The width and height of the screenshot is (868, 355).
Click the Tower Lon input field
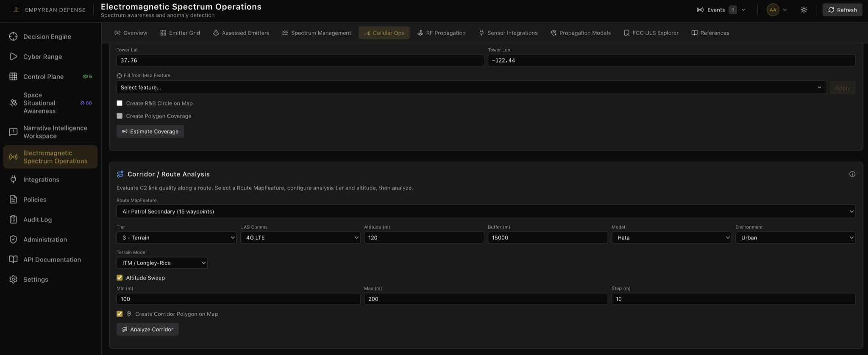(671, 60)
